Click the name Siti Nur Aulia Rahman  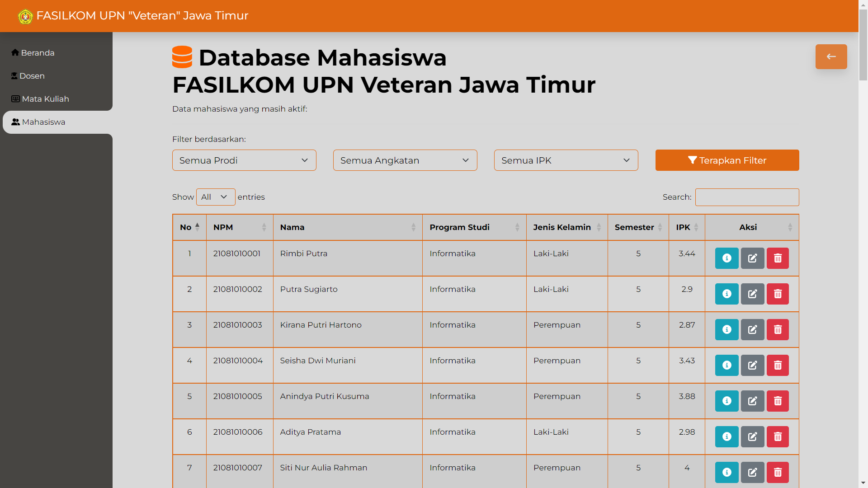point(324,468)
